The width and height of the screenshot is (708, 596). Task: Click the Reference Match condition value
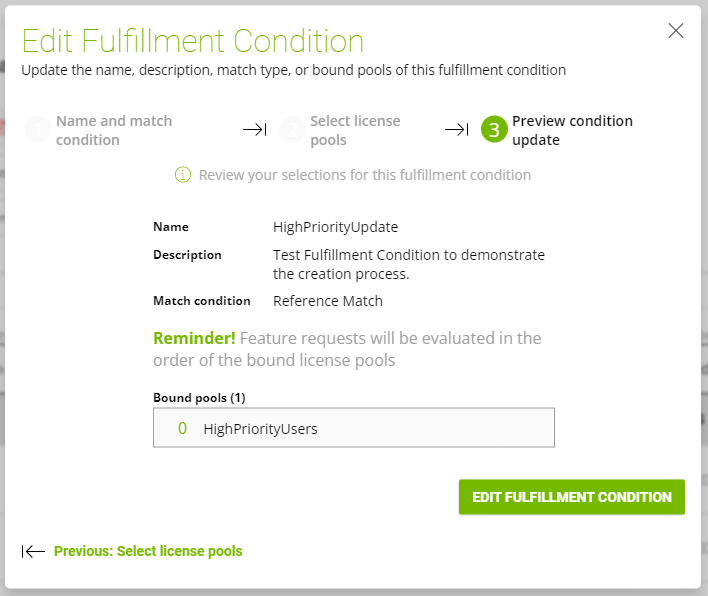pyautogui.click(x=328, y=301)
